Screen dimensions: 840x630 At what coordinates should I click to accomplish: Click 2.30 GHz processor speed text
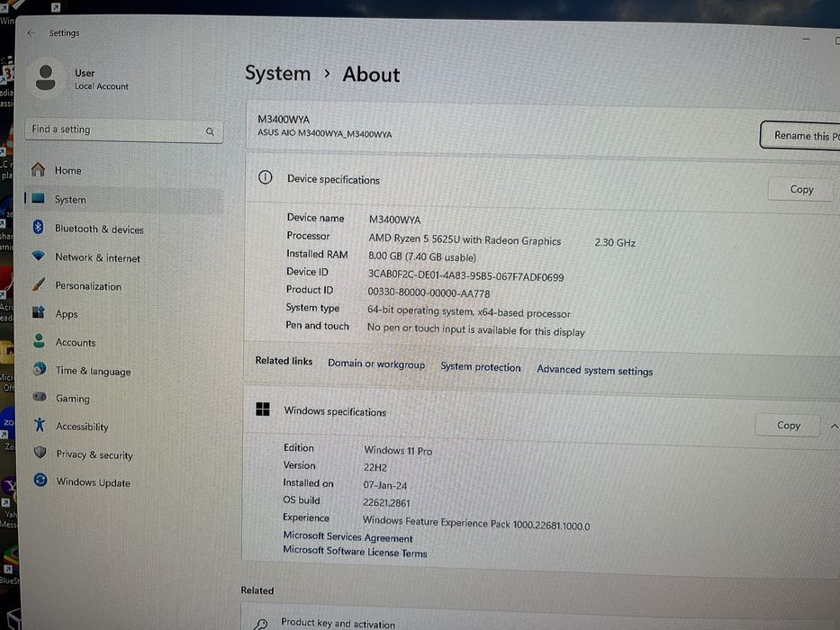pyautogui.click(x=614, y=243)
